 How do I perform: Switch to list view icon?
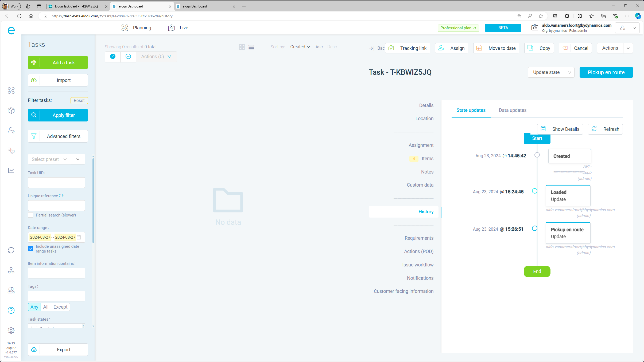(x=251, y=47)
